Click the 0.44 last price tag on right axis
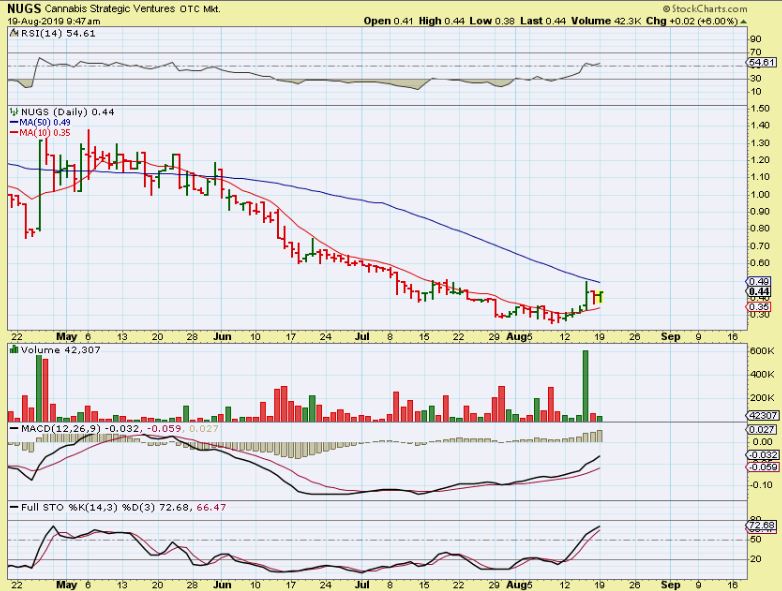This screenshot has height=591, width=782. [x=760, y=292]
